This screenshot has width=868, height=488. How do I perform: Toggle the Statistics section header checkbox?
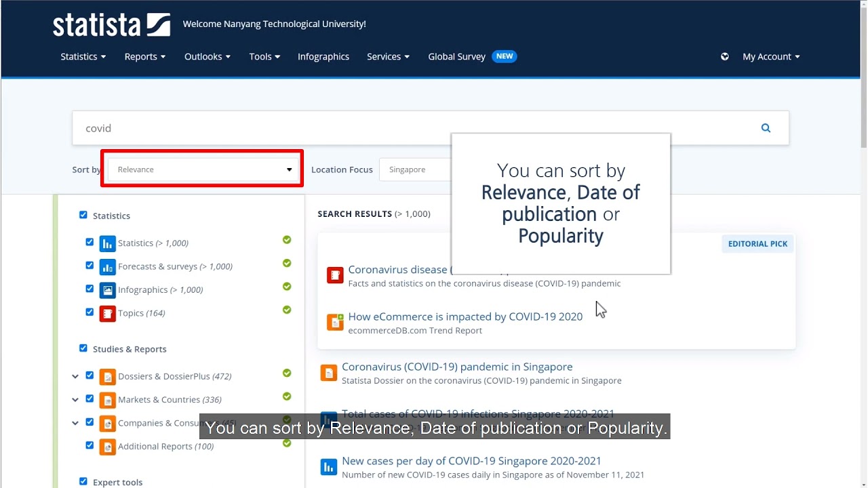(83, 215)
